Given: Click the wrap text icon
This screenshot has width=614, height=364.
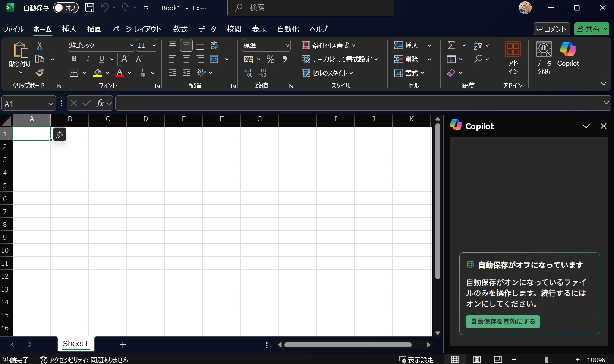Looking at the screenshot, I should [x=214, y=45].
